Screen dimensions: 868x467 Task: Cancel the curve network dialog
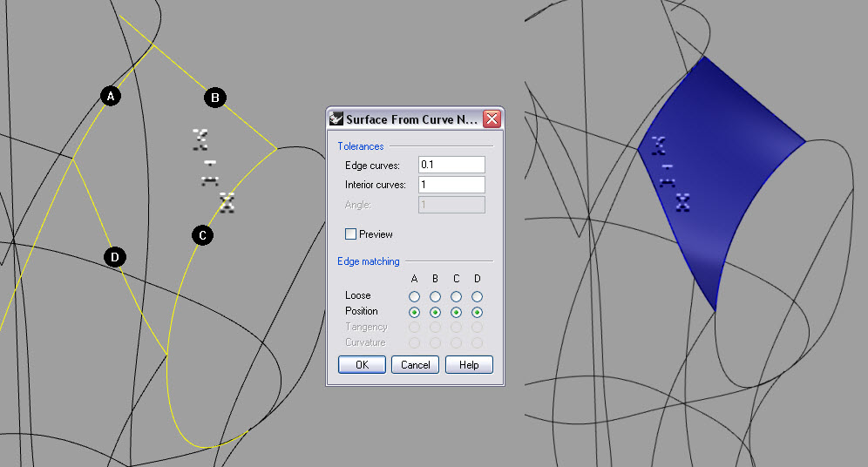click(415, 365)
